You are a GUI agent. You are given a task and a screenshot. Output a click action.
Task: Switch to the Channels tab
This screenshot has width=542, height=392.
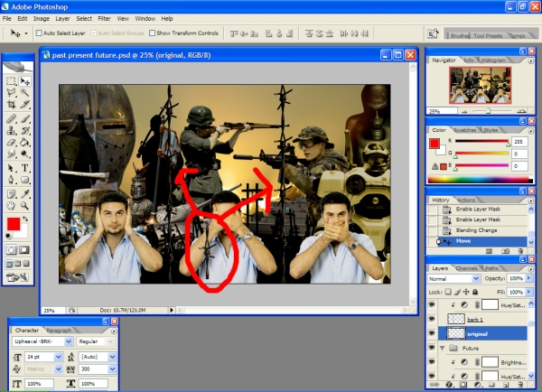pos(466,268)
